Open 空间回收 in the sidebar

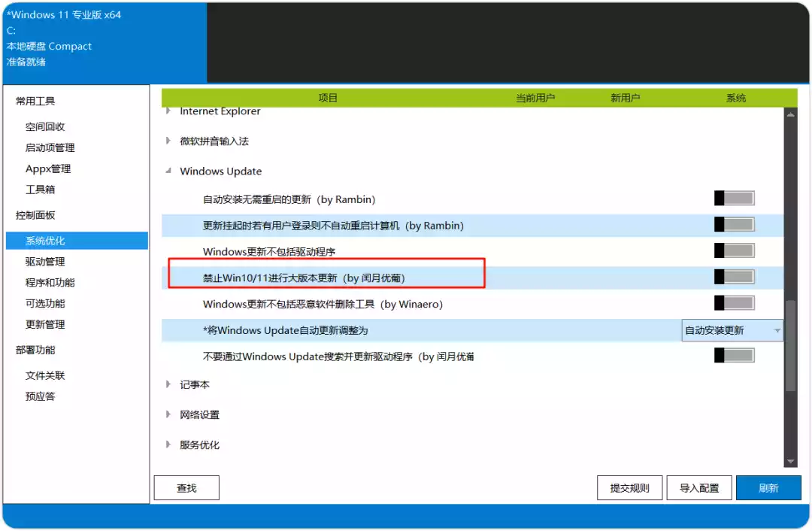[45, 127]
